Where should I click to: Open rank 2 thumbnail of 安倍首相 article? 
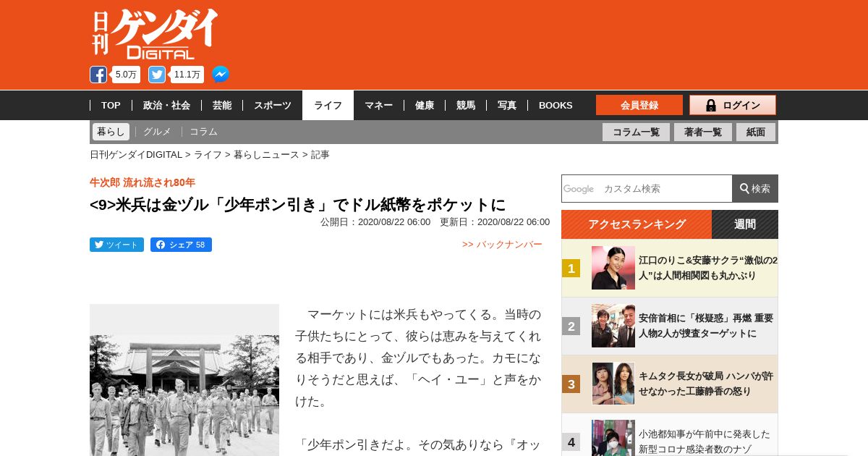[x=613, y=326]
